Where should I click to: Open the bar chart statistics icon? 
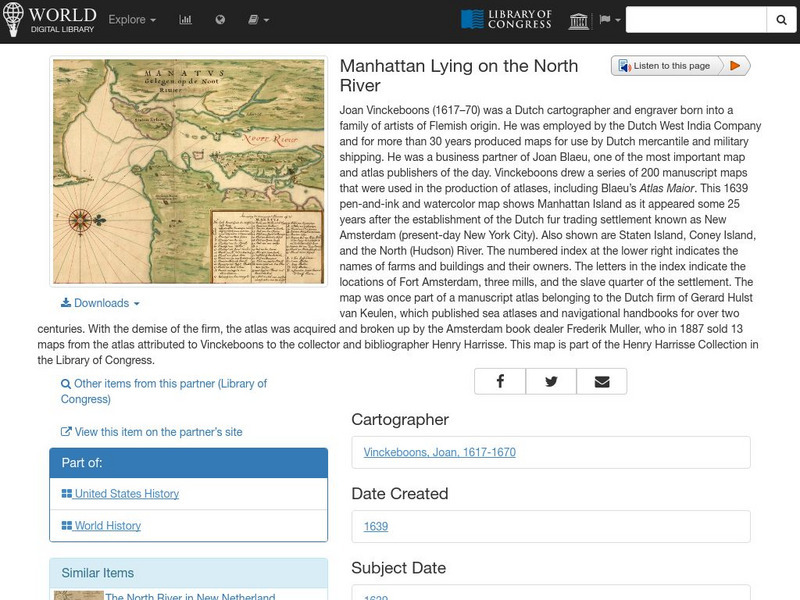pos(186,18)
